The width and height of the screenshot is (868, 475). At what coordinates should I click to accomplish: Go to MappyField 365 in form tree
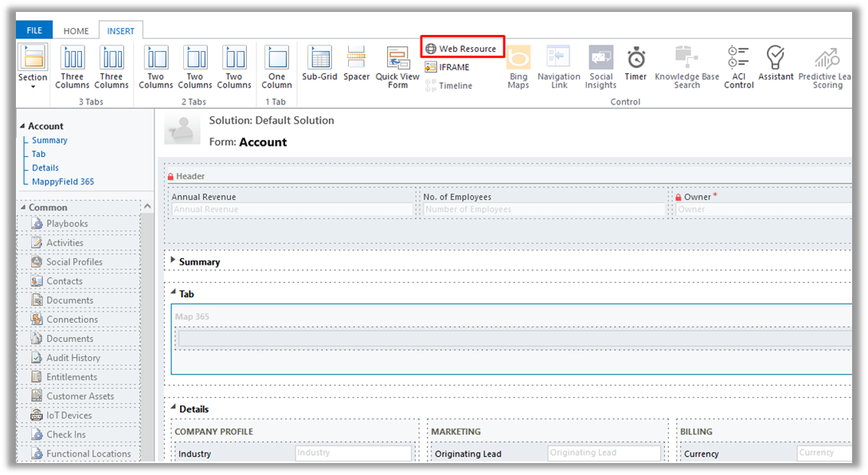pyautogui.click(x=63, y=182)
